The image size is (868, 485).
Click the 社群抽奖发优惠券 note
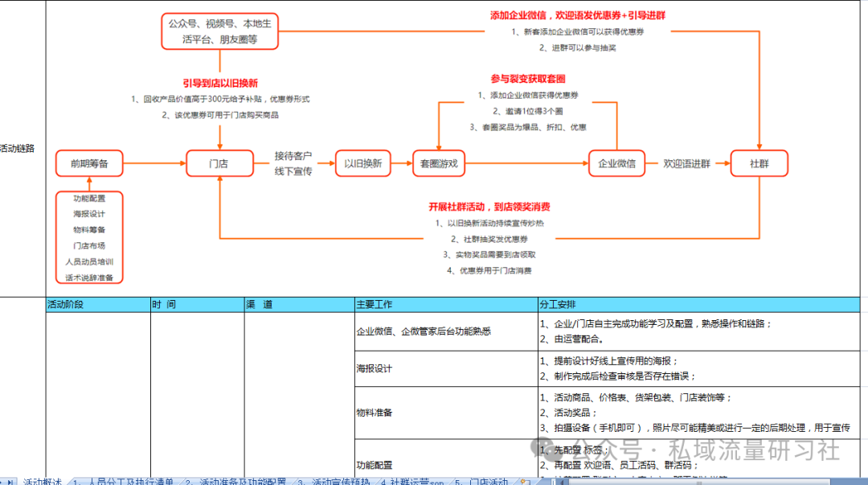(x=489, y=240)
